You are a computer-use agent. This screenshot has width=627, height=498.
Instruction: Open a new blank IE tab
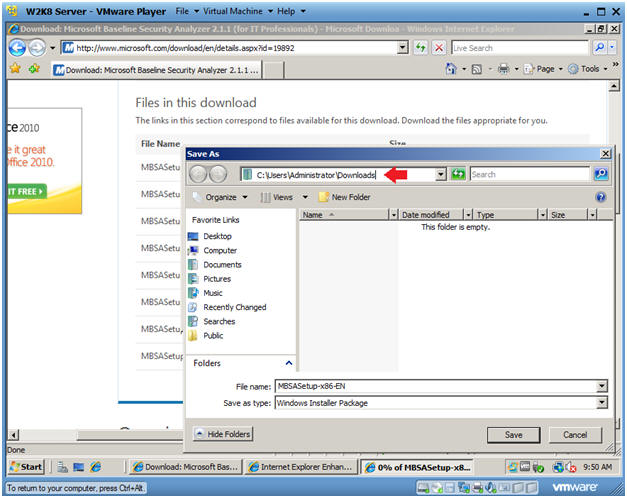coord(274,70)
